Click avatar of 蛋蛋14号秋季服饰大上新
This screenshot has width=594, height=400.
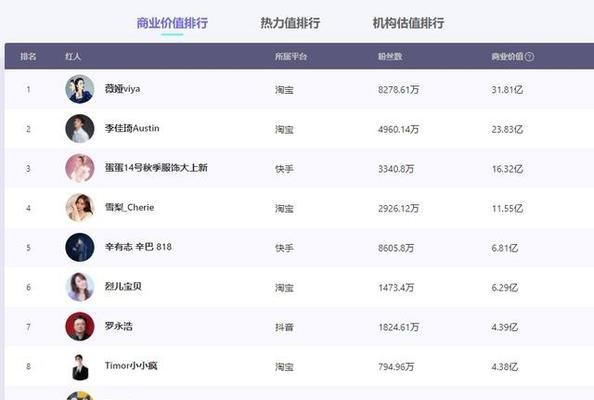tap(80, 168)
